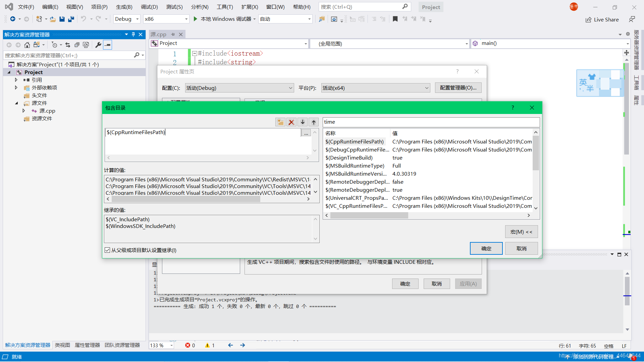Open the 自动 dropdown in the toolbar
This screenshot has height=362, width=644.
tap(285, 19)
